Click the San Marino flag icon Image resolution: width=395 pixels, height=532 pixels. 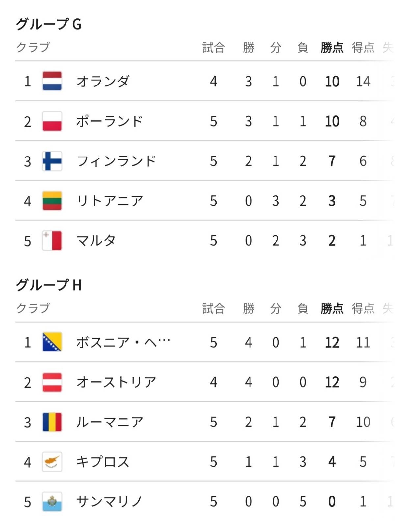52,501
